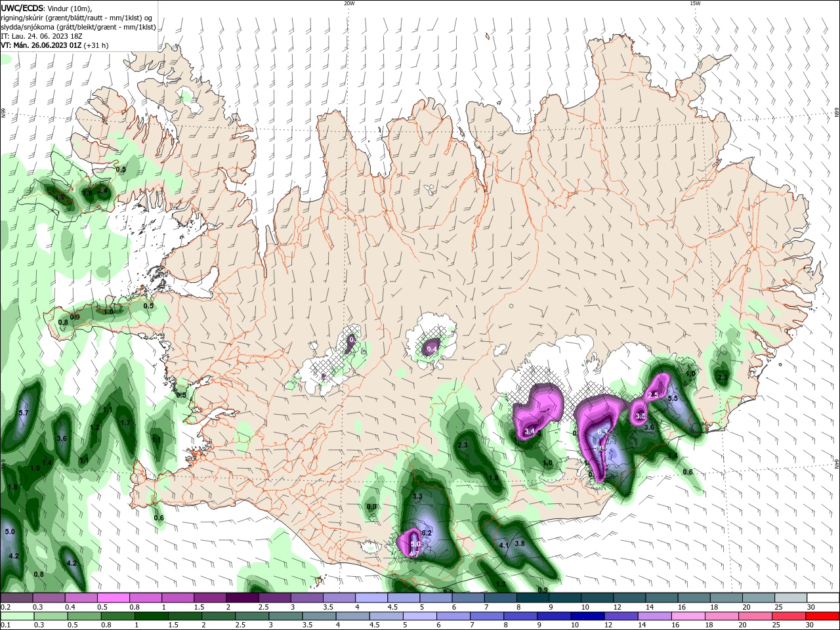Click the 1.7 precipitation value in the west
The image size is (840, 630).
point(125,423)
